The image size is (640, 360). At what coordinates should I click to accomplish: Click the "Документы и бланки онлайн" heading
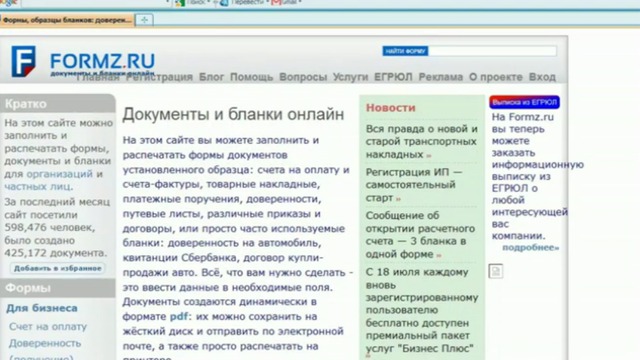pos(233,114)
